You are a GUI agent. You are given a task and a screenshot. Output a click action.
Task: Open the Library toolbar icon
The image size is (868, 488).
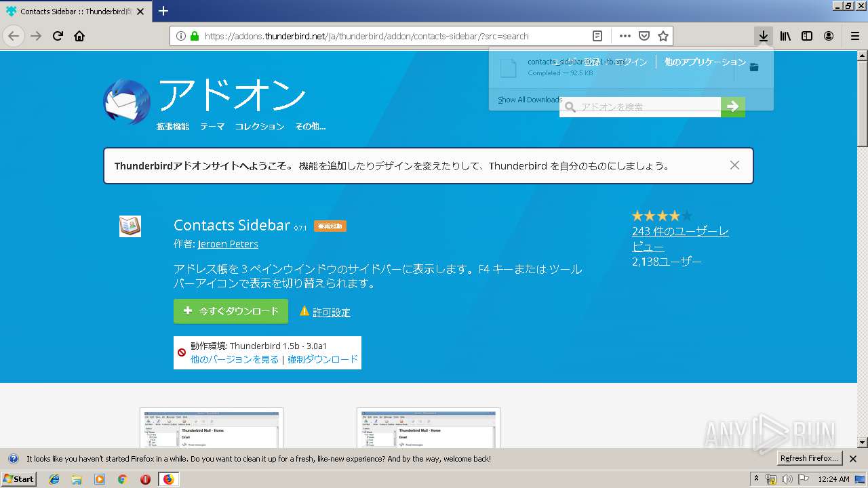click(785, 36)
